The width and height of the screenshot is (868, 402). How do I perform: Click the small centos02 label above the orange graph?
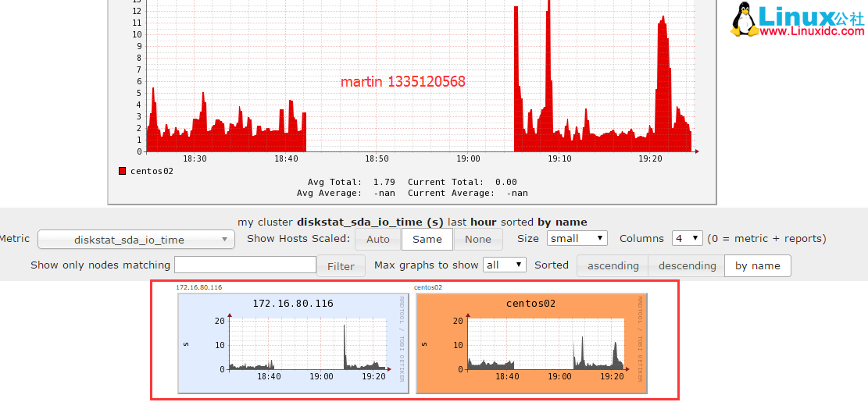click(x=427, y=287)
